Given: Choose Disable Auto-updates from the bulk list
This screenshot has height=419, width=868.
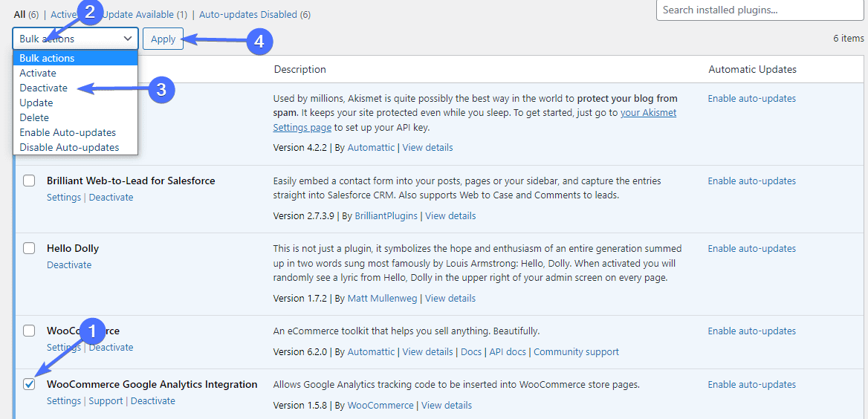Looking at the screenshot, I should coord(75,147).
